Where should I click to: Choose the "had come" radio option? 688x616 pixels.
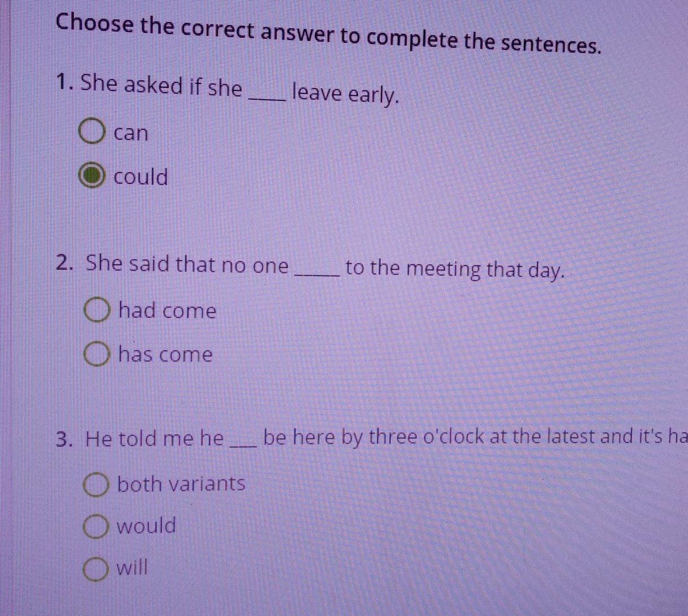click(x=97, y=310)
